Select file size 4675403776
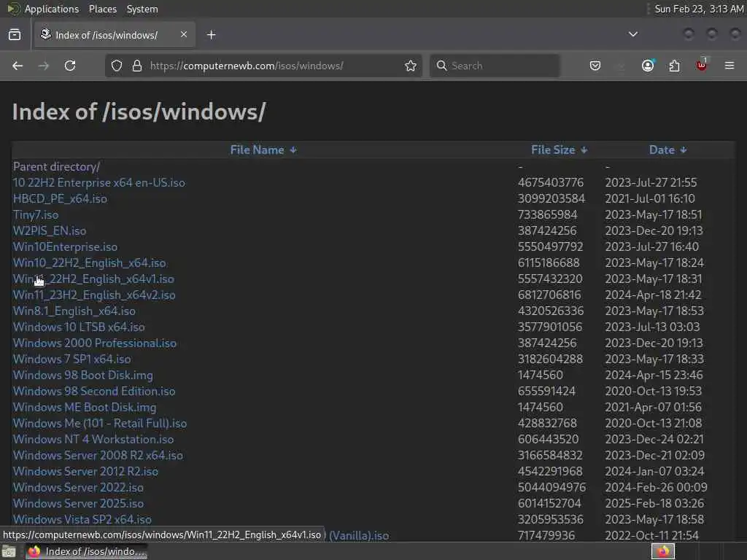 pyautogui.click(x=551, y=183)
